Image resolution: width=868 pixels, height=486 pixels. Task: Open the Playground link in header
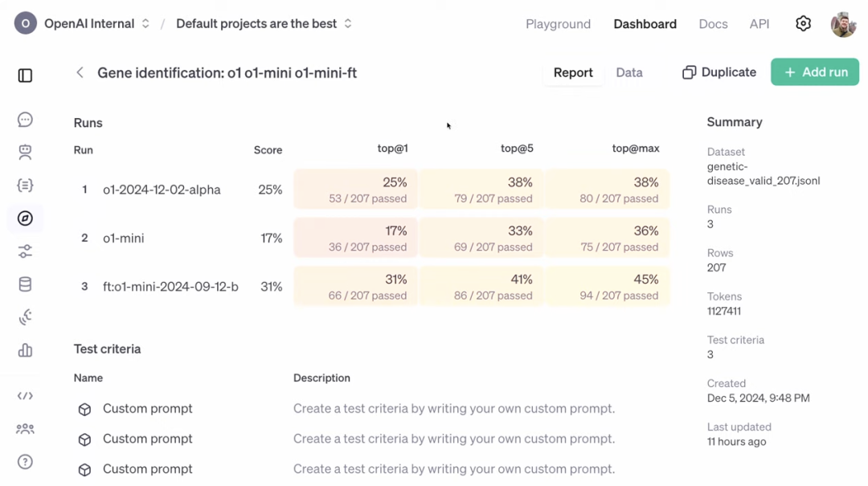click(558, 24)
